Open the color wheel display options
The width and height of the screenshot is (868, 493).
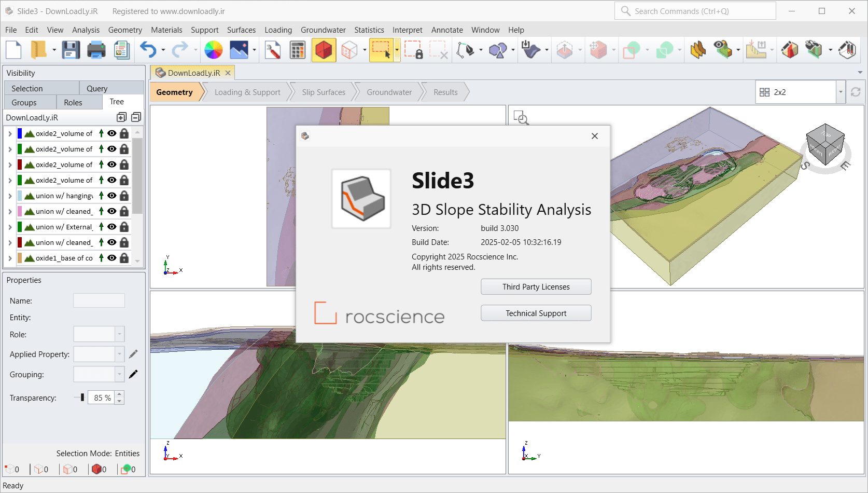(x=214, y=50)
